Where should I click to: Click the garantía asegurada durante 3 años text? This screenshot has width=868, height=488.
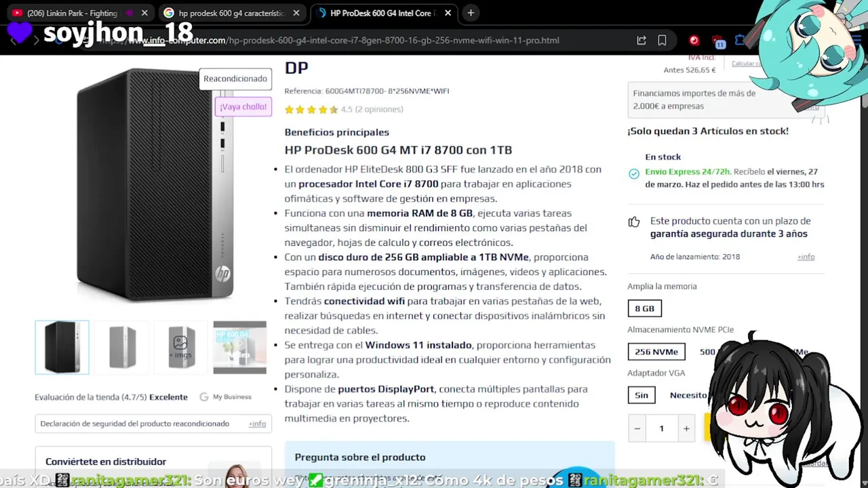pyautogui.click(x=729, y=234)
